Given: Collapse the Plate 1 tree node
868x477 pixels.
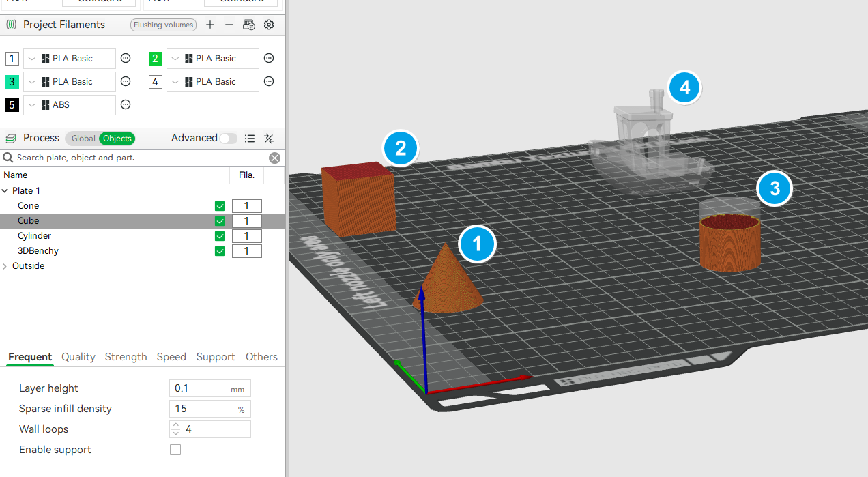Looking at the screenshot, I should point(5,191).
